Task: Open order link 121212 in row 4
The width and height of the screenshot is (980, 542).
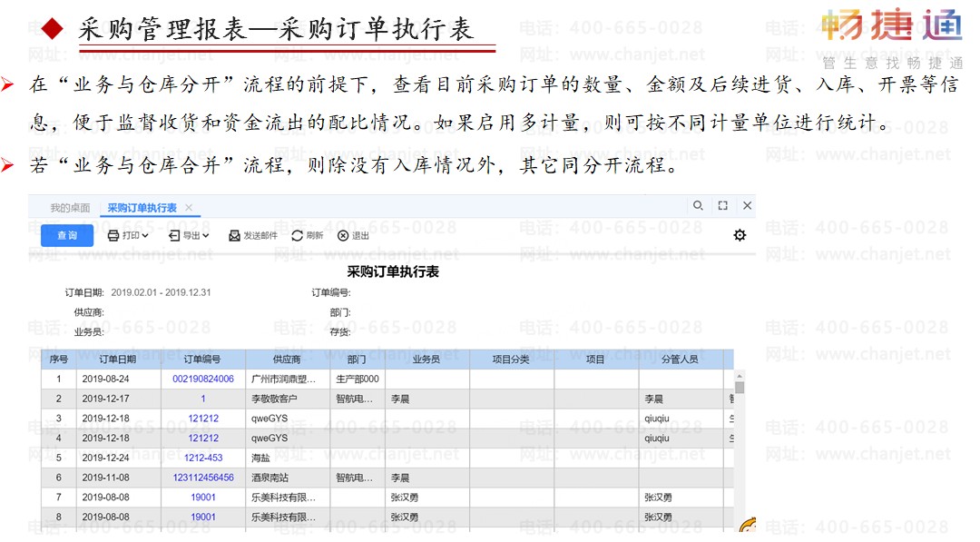Action: click(203, 439)
